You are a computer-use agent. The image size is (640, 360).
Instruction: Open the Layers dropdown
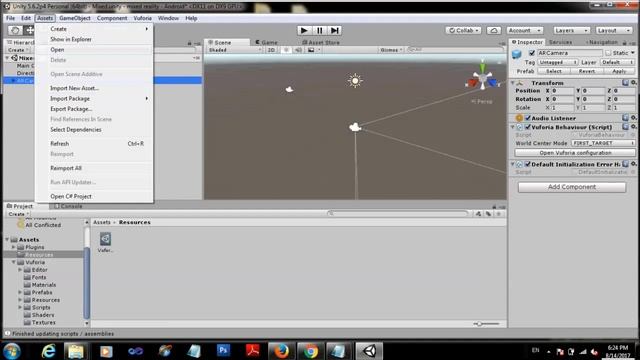pos(571,30)
